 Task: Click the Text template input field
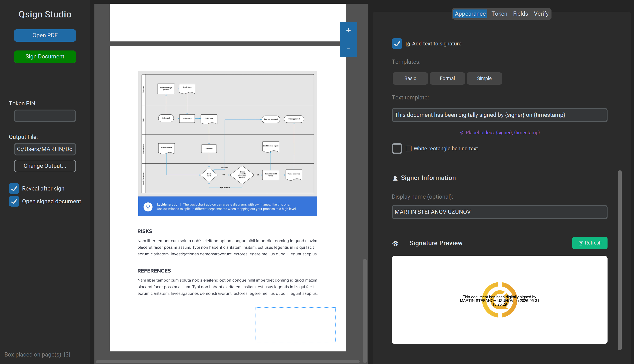[499, 115]
